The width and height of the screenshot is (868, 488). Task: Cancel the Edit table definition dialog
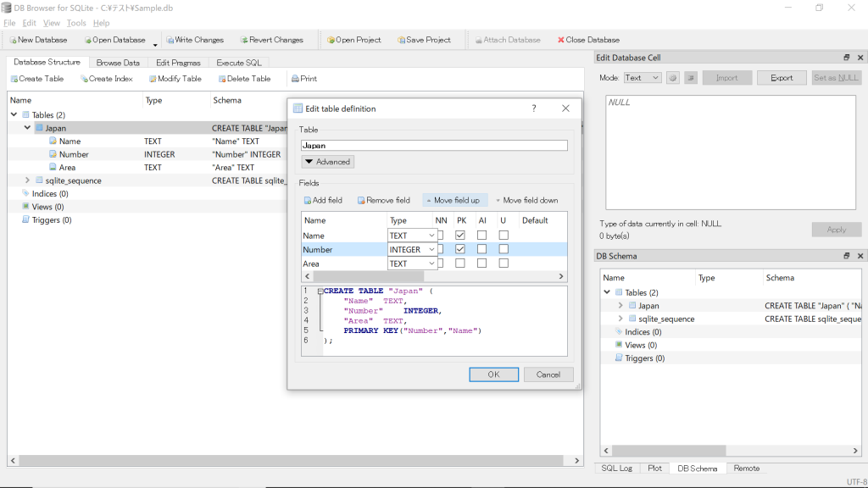[548, 374]
